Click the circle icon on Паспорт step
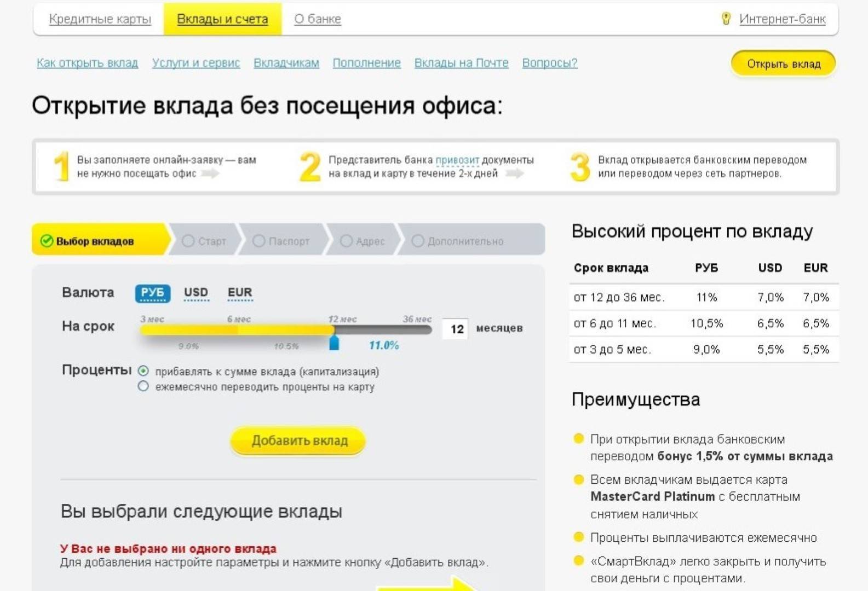Screen dimensions: 868x591 tap(258, 241)
